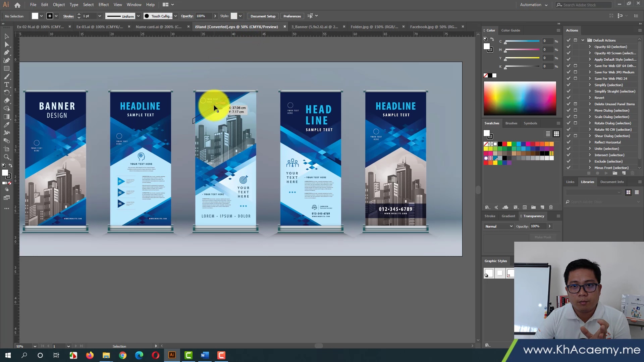Click the Opacity 100% field in control bar

[x=204, y=16]
